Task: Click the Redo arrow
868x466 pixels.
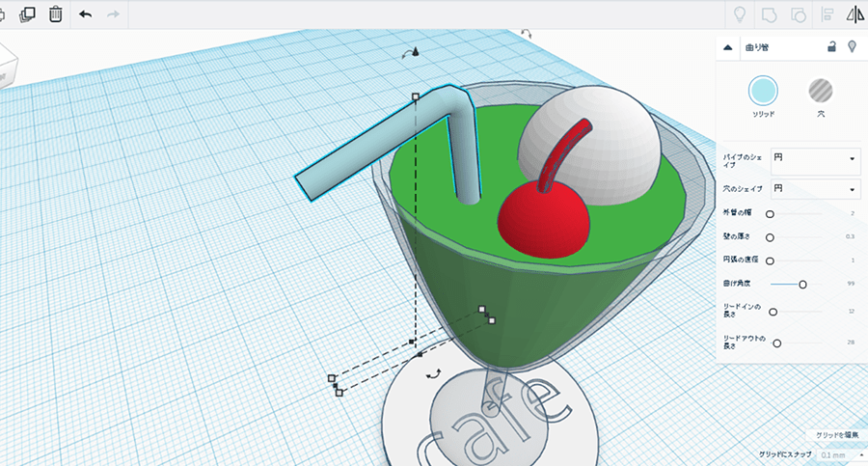Action: pyautogui.click(x=113, y=14)
